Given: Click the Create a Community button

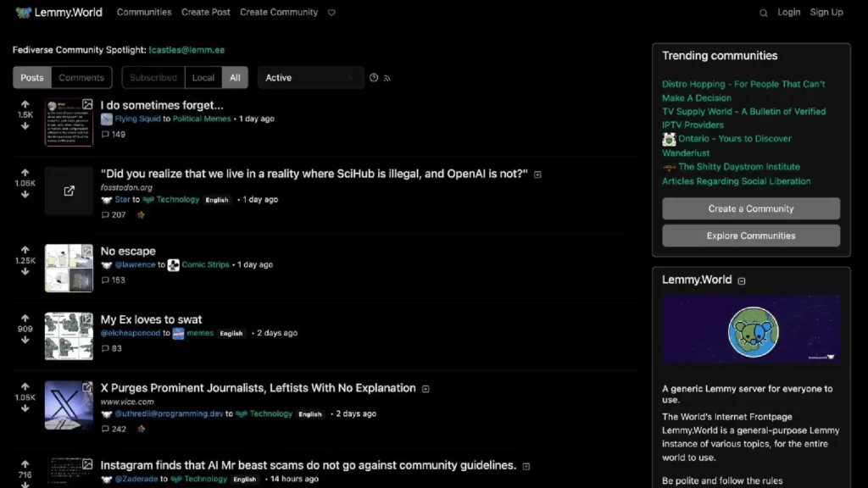Looking at the screenshot, I should point(750,208).
